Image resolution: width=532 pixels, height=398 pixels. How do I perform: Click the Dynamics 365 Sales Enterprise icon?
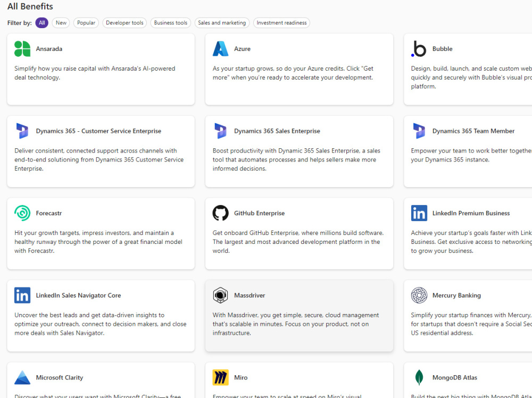click(x=221, y=131)
